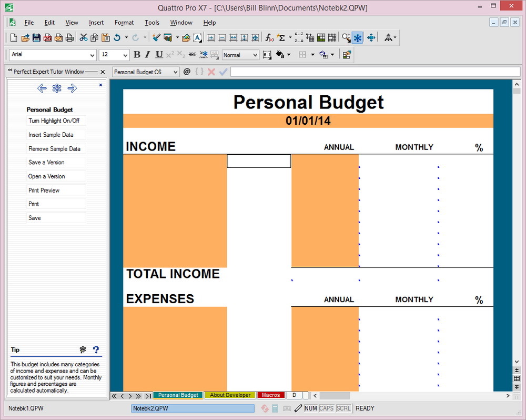The image size is (526, 420).
Task: Click the Cut scissors icon
Action: [83, 37]
